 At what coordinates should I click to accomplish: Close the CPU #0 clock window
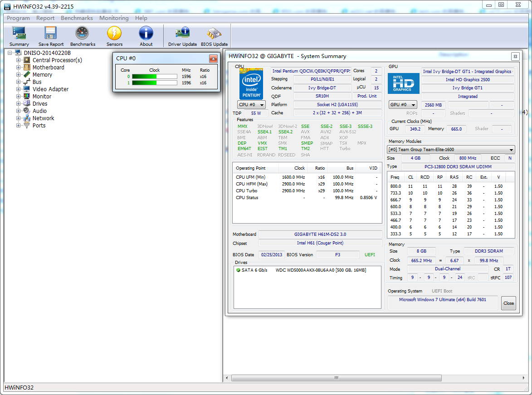(x=213, y=59)
